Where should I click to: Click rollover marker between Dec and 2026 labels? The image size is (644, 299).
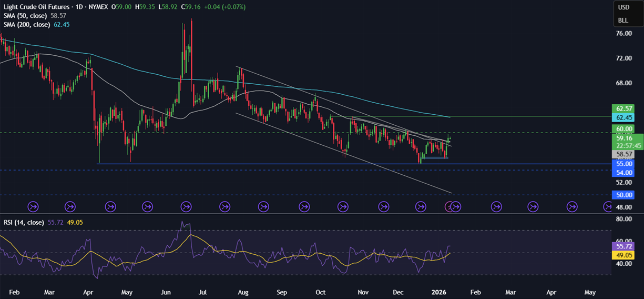pos(419,206)
